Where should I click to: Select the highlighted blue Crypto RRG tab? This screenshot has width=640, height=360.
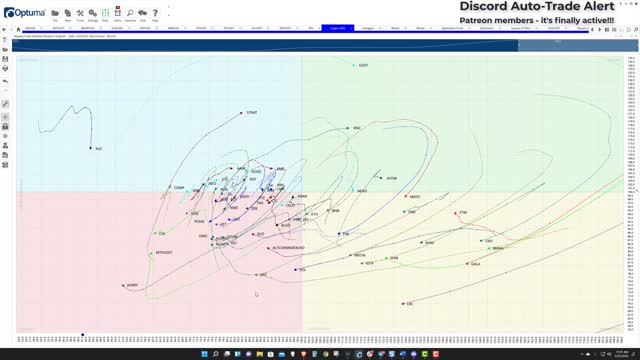[x=338, y=28]
